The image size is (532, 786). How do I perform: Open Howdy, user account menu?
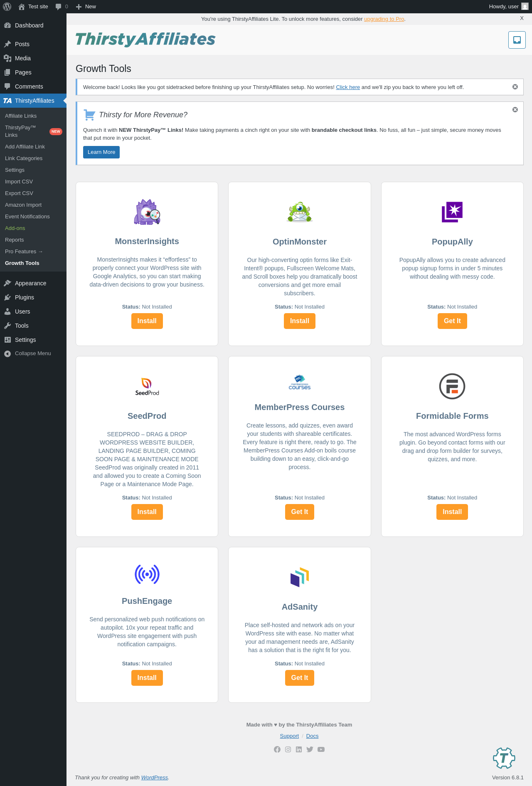(x=508, y=7)
